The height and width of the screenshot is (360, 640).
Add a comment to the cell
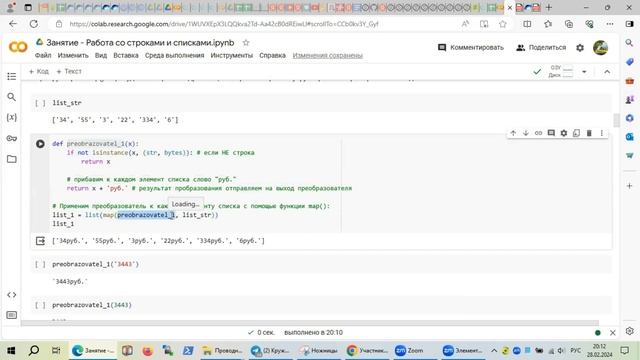551,133
